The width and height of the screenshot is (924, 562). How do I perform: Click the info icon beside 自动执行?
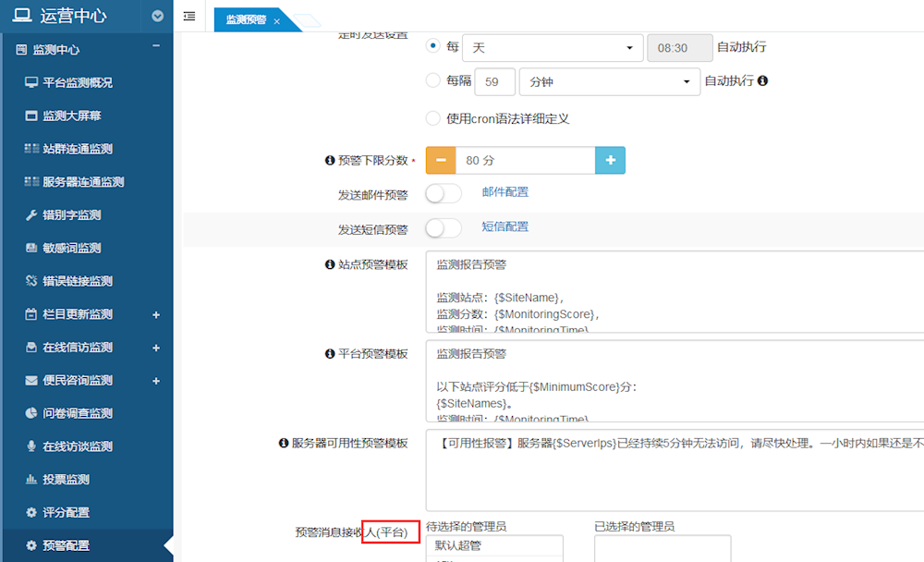tap(762, 81)
